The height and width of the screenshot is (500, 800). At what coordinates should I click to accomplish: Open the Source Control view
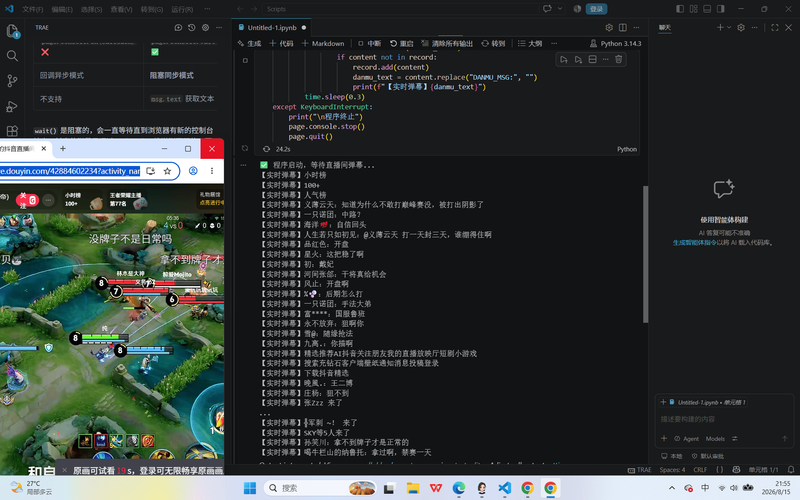(12, 81)
